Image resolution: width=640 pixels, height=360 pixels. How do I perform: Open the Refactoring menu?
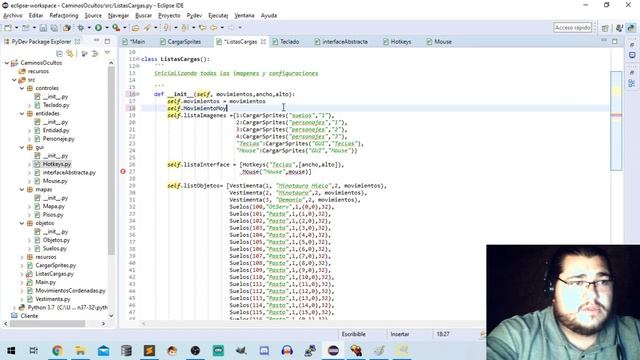64,16
